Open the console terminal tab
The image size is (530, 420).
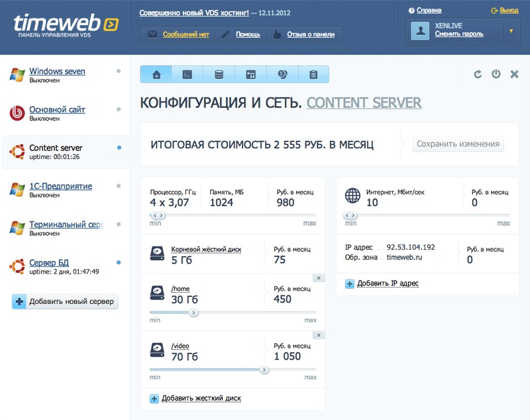(x=187, y=74)
